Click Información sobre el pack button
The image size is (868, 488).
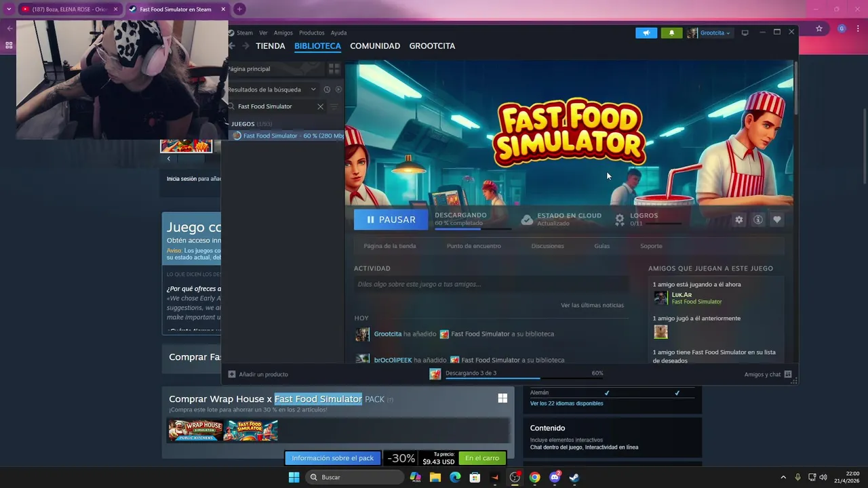point(333,458)
